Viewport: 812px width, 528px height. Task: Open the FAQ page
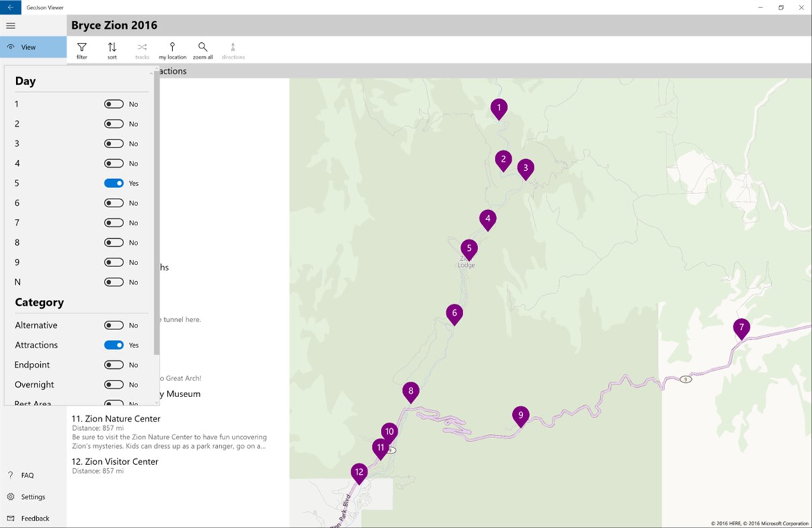click(x=34, y=475)
